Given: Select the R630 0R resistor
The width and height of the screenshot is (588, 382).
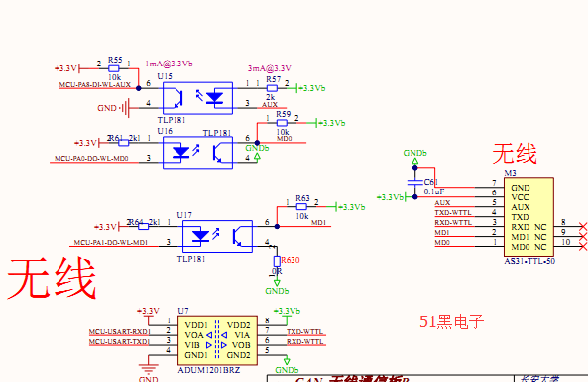Looking at the screenshot, I should (x=277, y=261).
